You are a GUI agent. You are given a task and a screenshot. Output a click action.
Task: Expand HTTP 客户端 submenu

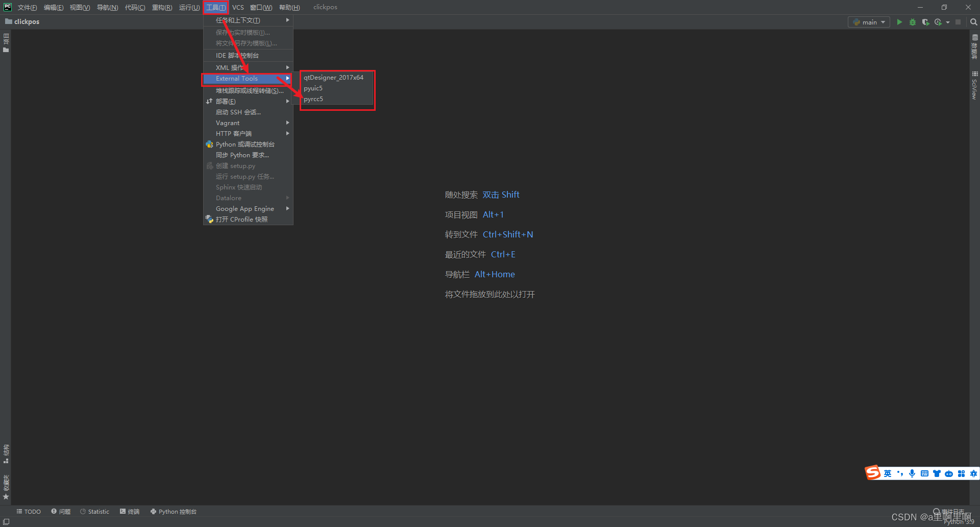coord(248,133)
